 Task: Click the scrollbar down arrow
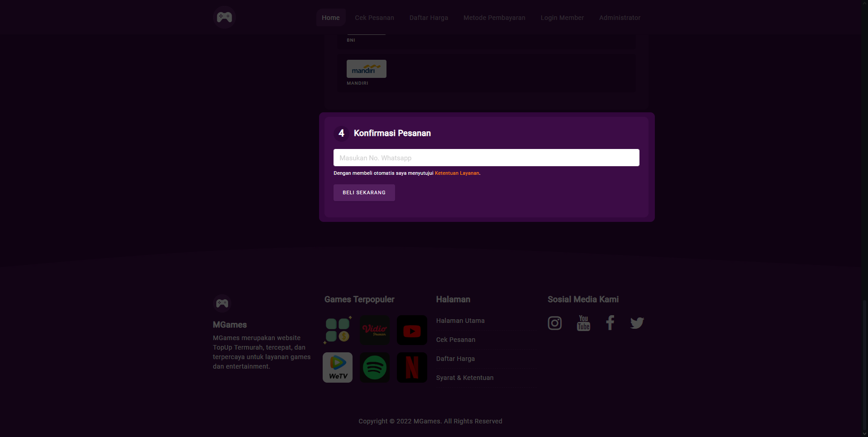pos(865,434)
